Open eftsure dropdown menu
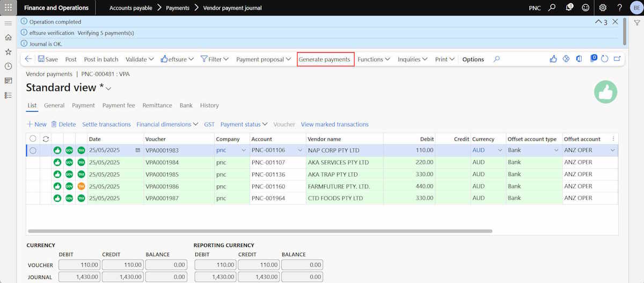Image resolution: width=644 pixels, height=283 pixels. click(x=177, y=59)
